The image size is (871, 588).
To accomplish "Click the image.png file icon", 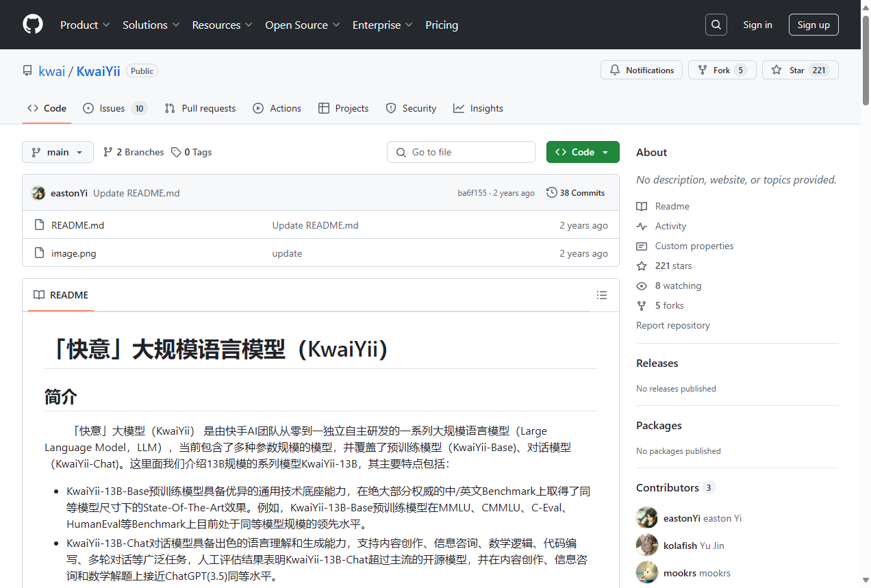I will tap(39, 253).
